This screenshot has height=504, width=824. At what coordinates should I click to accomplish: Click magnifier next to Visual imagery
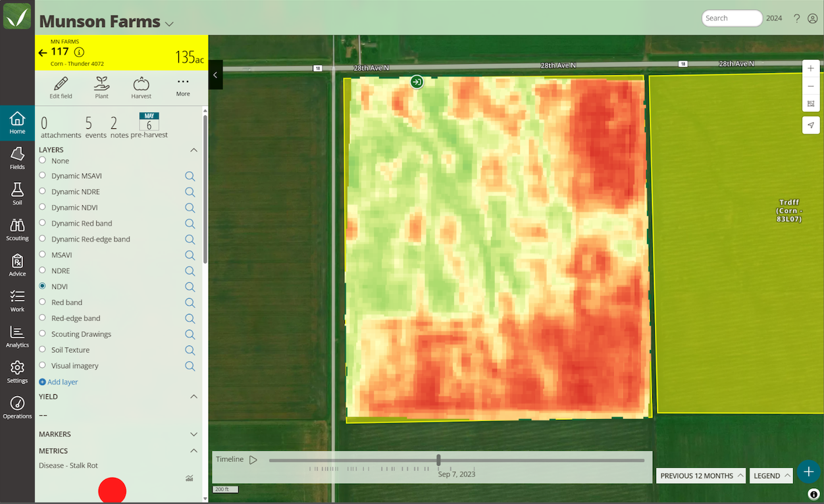pyautogui.click(x=190, y=366)
